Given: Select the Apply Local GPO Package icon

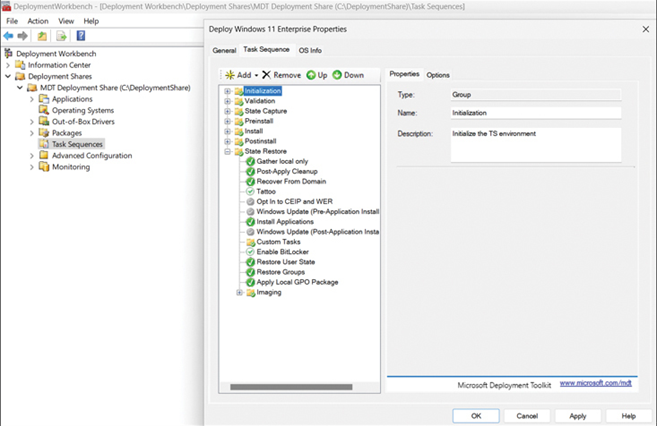Looking at the screenshot, I should click(x=250, y=282).
